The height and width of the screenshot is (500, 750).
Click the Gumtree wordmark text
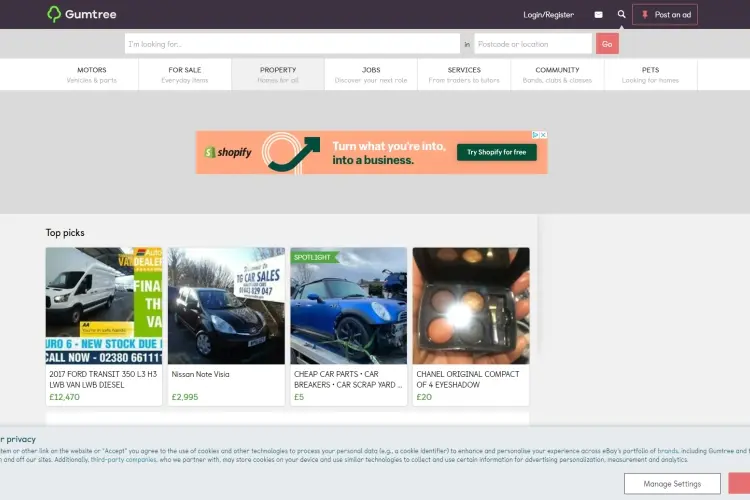[90, 14]
